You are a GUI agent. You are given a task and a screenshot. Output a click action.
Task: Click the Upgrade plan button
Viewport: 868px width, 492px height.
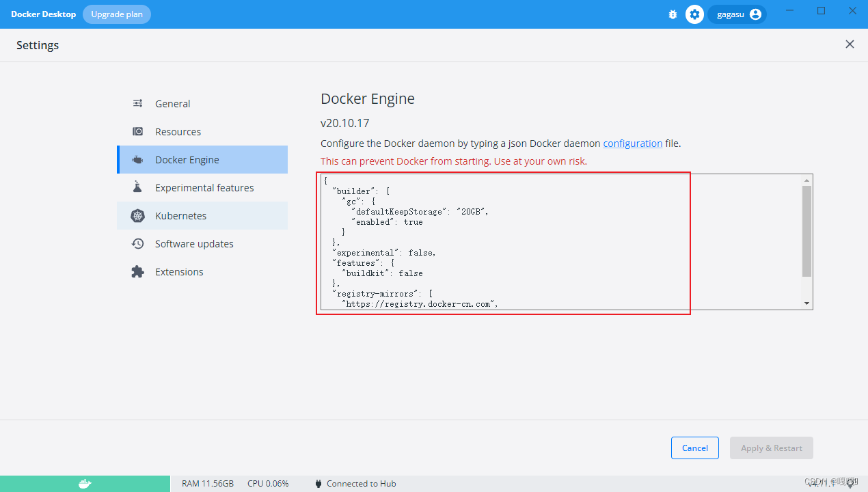pyautogui.click(x=116, y=14)
